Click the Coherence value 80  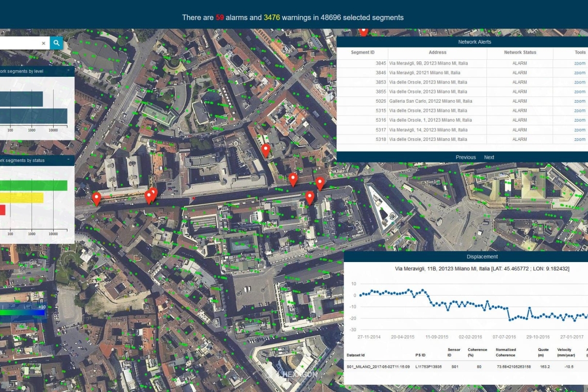coord(479,367)
